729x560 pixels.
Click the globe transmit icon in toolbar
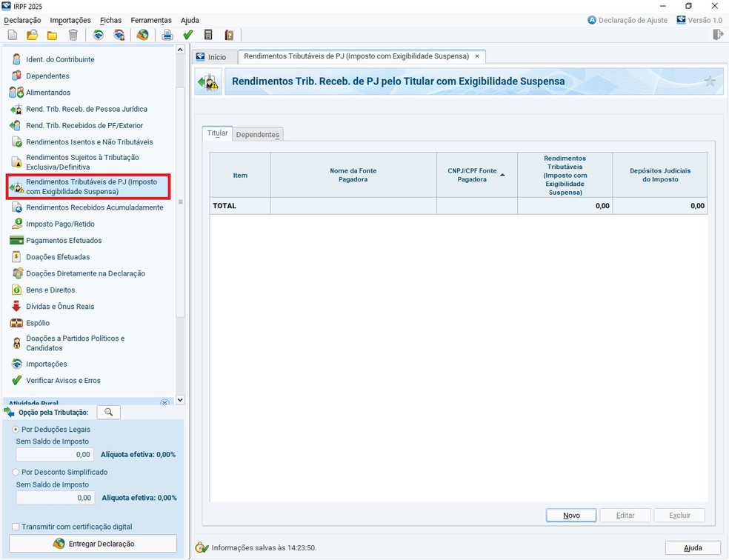click(x=142, y=35)
